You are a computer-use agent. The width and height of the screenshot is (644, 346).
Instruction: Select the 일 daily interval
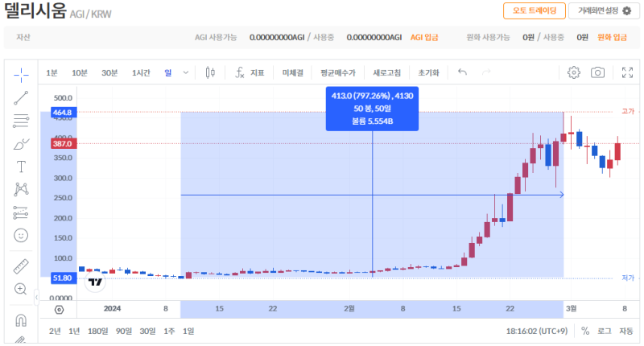[x=168, y=72]
